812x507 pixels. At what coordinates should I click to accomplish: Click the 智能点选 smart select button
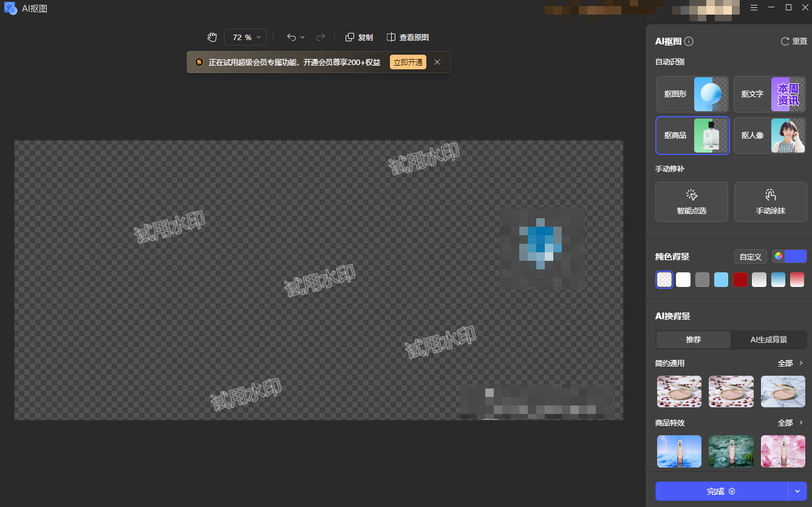pyautogui.click(x=691, y=202)
